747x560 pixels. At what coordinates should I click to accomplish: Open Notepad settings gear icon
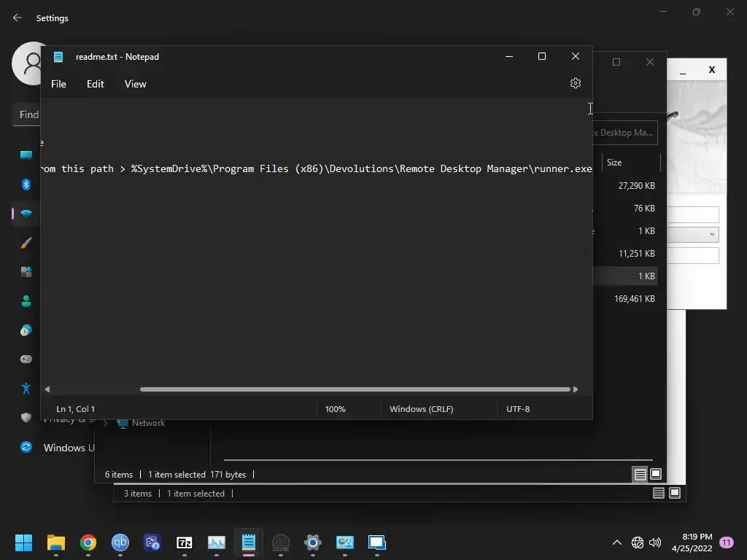click(575, 83)
